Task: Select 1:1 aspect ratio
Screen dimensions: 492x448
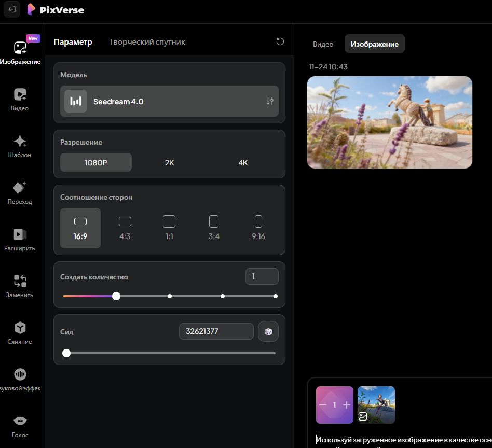Action: pos(169,228)
